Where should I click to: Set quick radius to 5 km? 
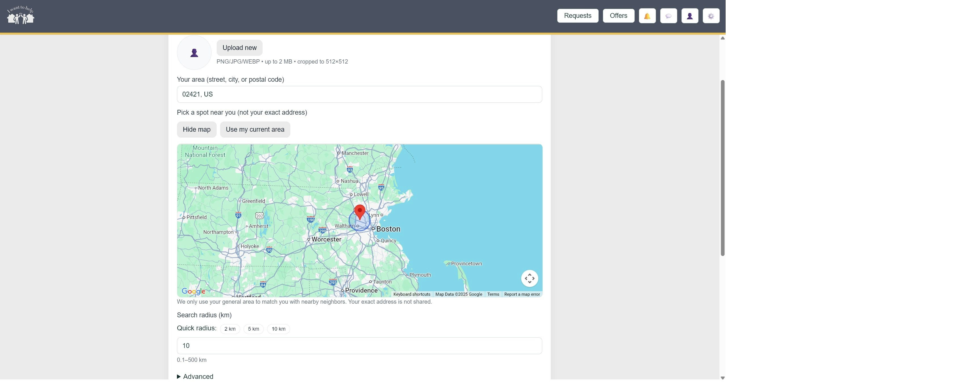point(254,329)
